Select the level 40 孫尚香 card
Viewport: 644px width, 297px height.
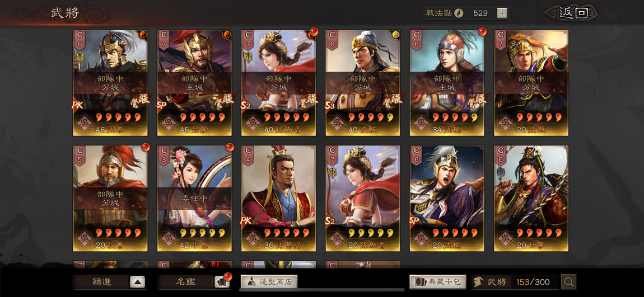tap(278, 82)
